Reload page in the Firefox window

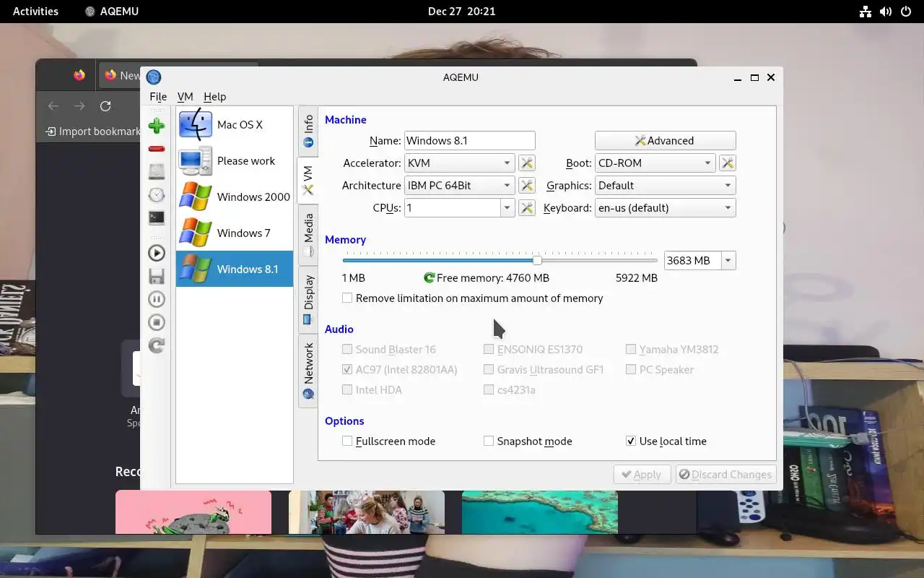[x=105, y=106]
